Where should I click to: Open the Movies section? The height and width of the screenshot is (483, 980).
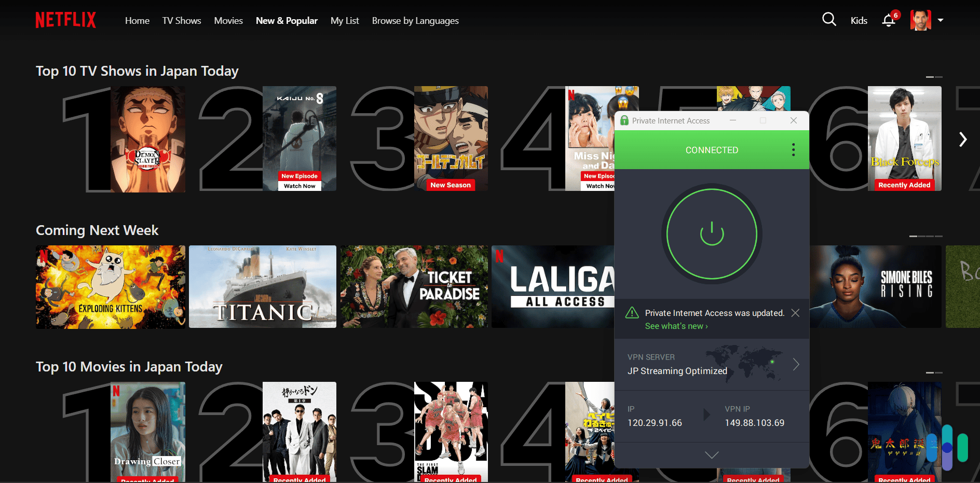point(228,21)
